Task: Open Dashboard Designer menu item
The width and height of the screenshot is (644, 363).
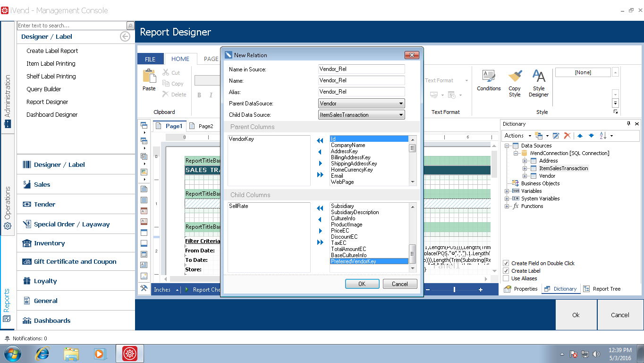Action: (x=52, y=114)
